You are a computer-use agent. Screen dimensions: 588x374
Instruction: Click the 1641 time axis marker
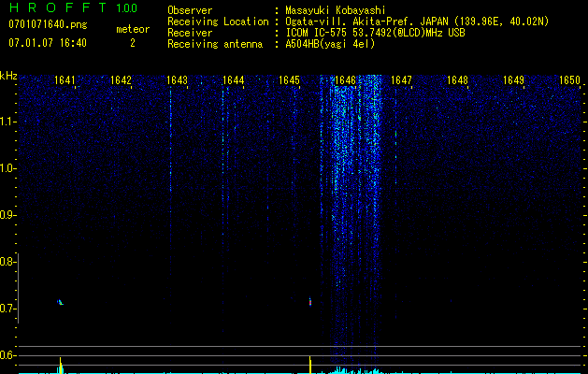coord(65,80)
